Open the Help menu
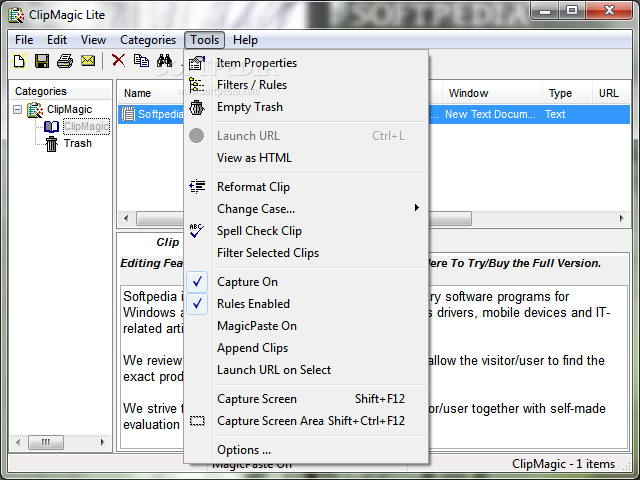The width and height of the screenshot is (640, 480). (245, 40)
